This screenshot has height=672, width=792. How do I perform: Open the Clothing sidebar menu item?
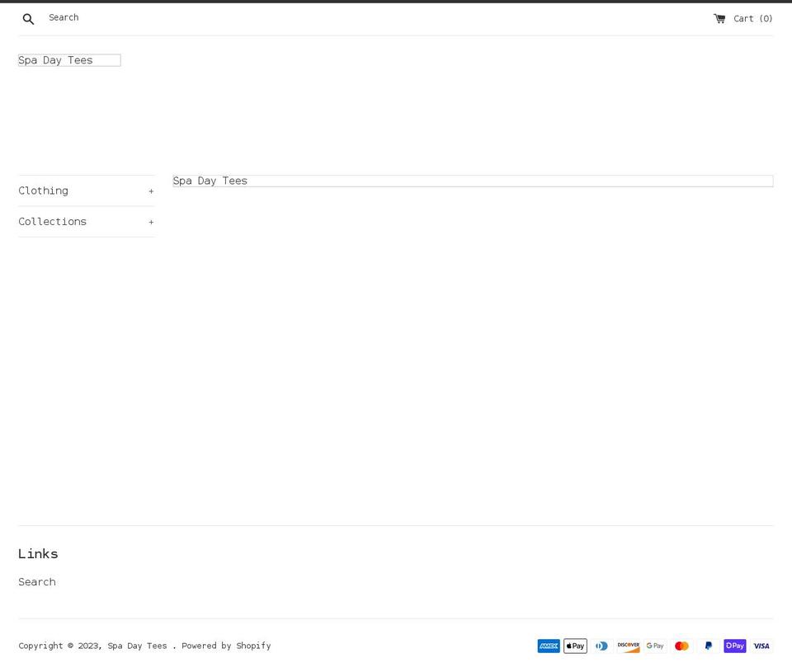tap(44, 190)
